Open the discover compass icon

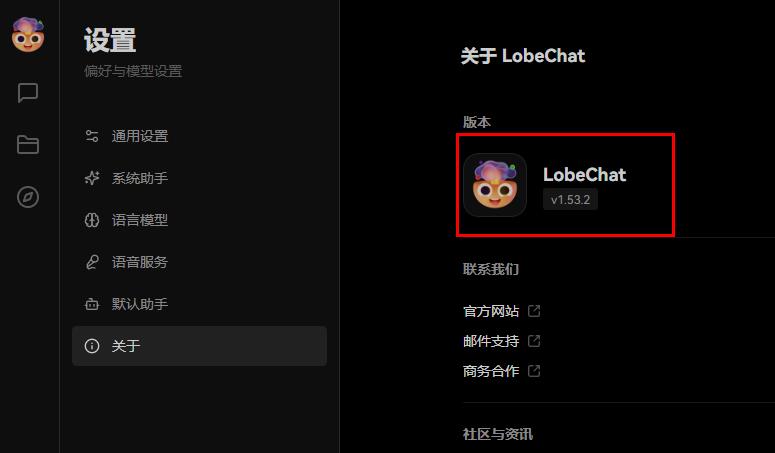point(28,197)
